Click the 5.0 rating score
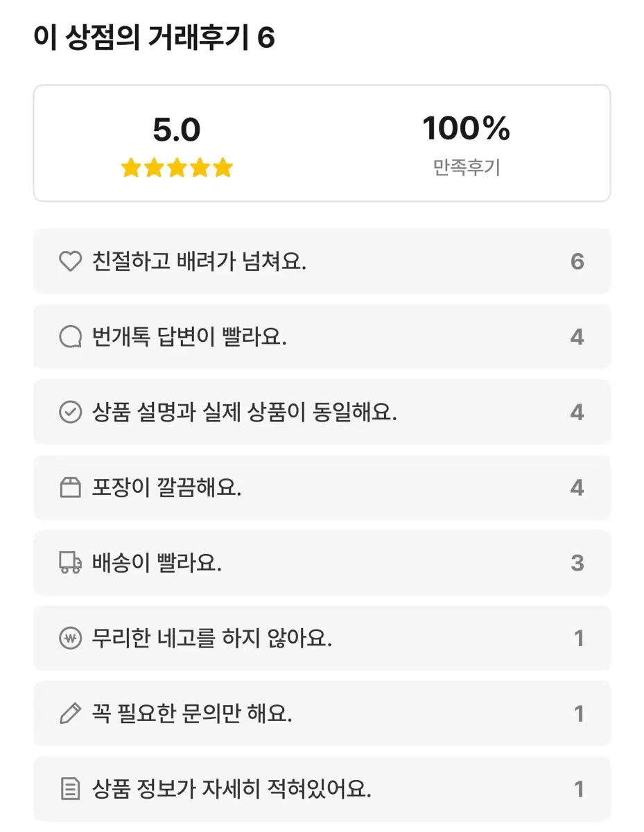644x832 pixels. [x=177, y=130]
